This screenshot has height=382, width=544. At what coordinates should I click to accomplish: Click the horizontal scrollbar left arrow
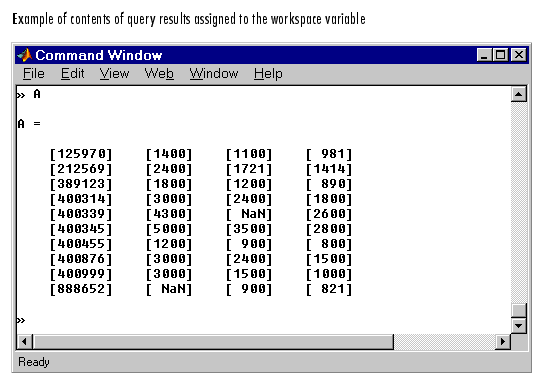click(x=24, y=342)
